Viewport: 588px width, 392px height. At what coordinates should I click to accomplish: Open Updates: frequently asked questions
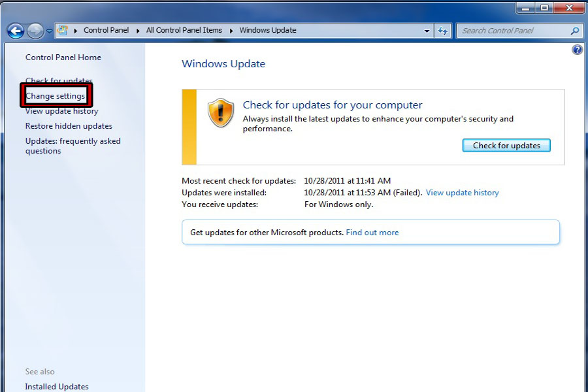click(73, 146)
